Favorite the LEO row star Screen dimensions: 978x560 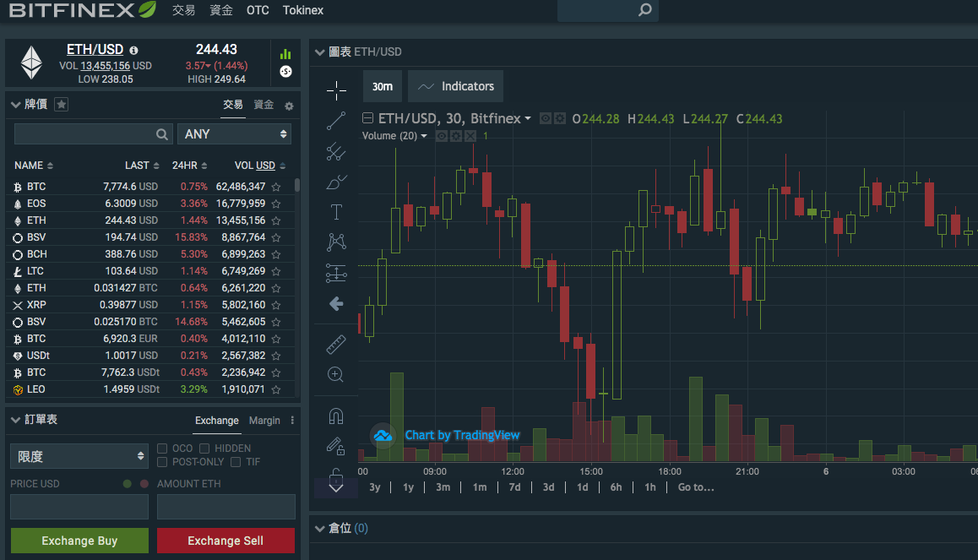coord(275,389)
